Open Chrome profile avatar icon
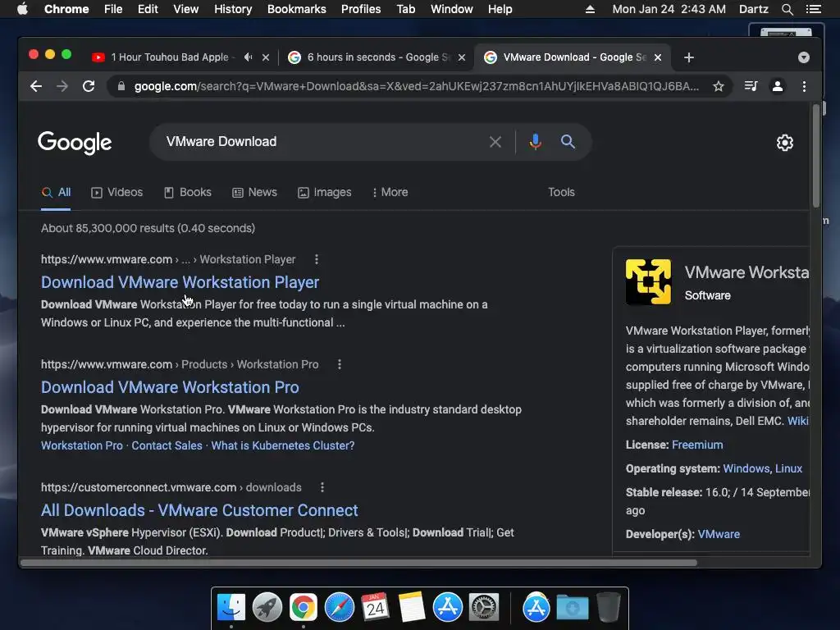 pos(778,86)
